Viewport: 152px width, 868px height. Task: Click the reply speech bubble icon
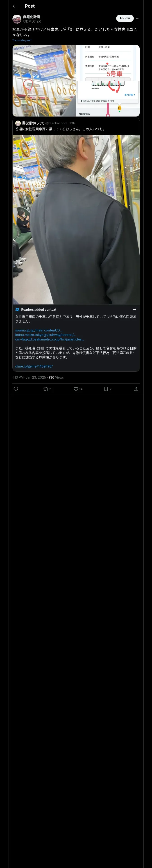click(x=16, y=389)
